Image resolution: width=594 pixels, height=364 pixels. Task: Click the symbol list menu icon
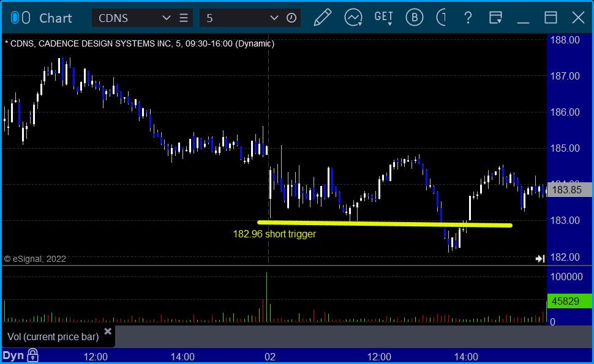pyautogui.click(x=184, y=18)
